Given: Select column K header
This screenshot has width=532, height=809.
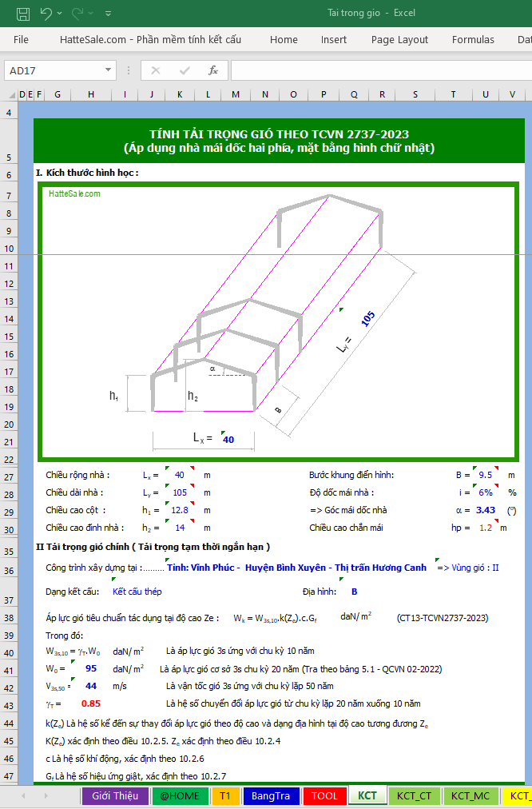Looking at the screenshot, I should pyautogui.click(x=180, y=94).
